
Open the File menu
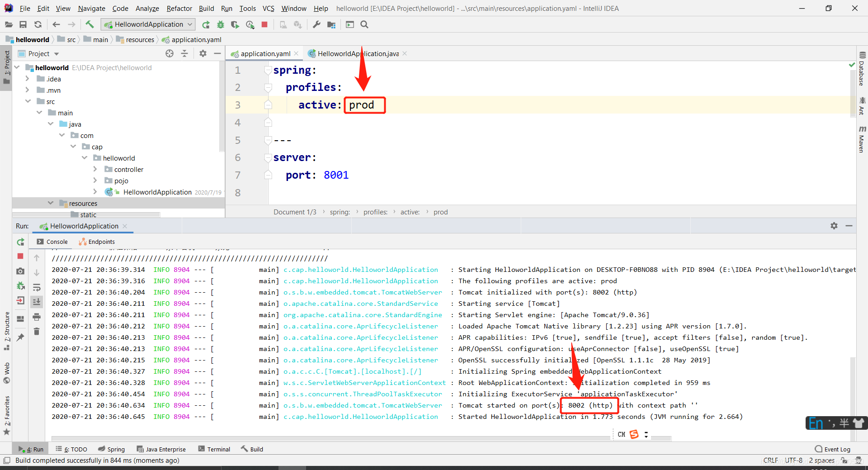coord(25,8)
